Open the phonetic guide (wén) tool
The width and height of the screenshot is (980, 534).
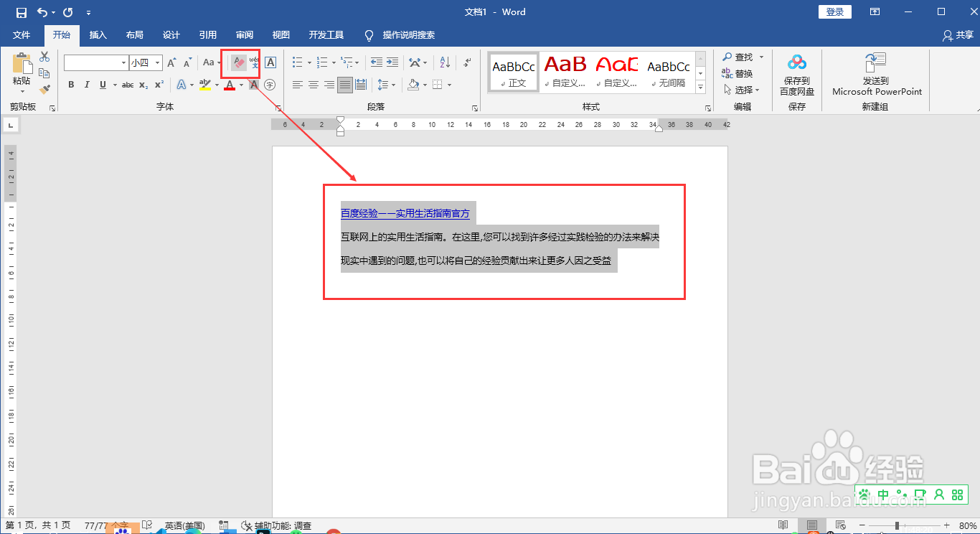click(254, 63)
